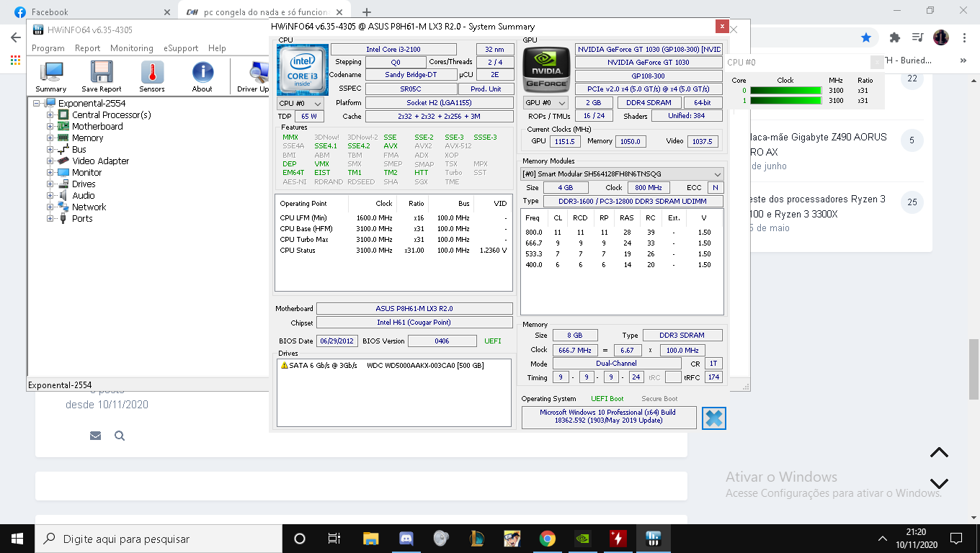This screenshot has width=980, height=553.
Task: Expand Network tree node
Action: [x=50, y=207]
